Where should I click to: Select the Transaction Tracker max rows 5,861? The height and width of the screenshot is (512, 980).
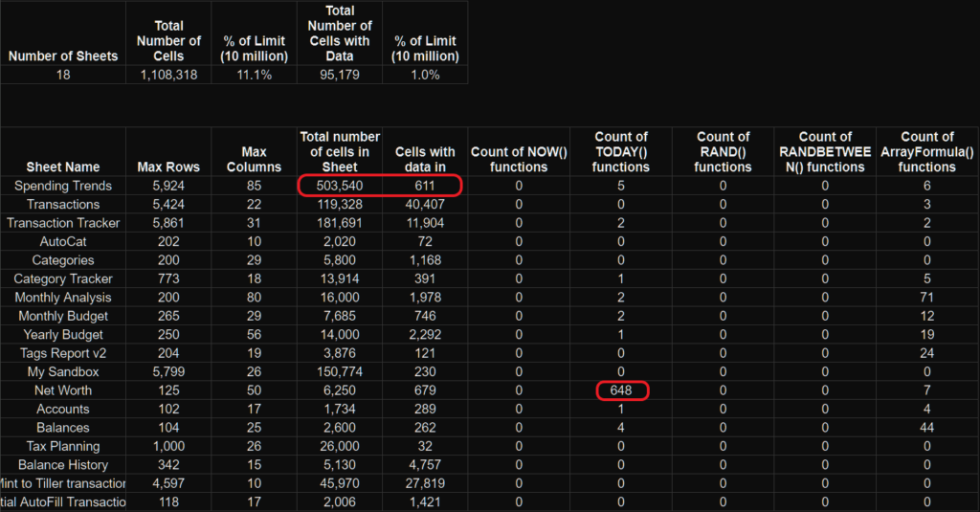[x=168, y=223]
